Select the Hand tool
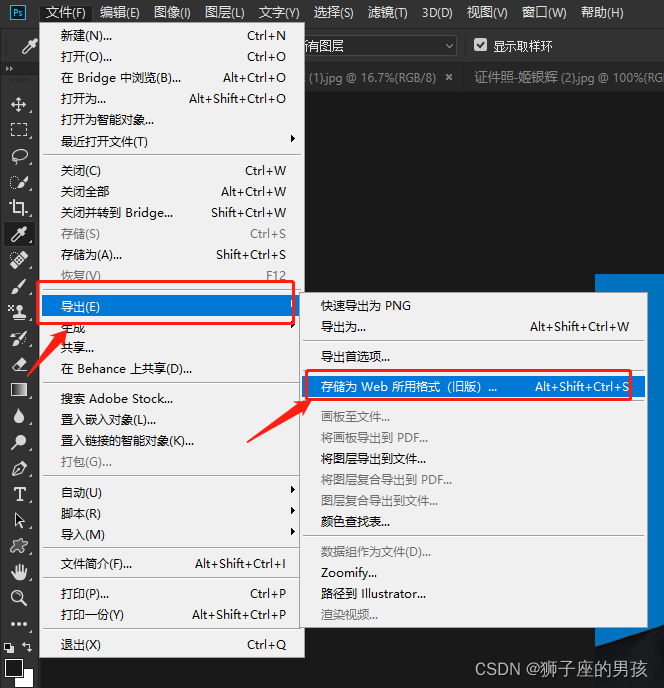 pyautogui.click(x=18, y=572)
